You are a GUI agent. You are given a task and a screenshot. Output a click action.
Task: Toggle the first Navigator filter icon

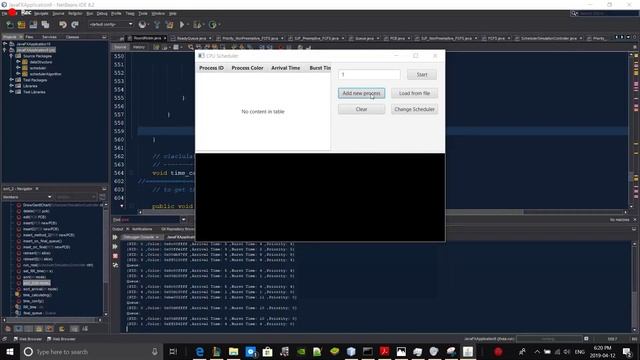(x=8, y=329)
